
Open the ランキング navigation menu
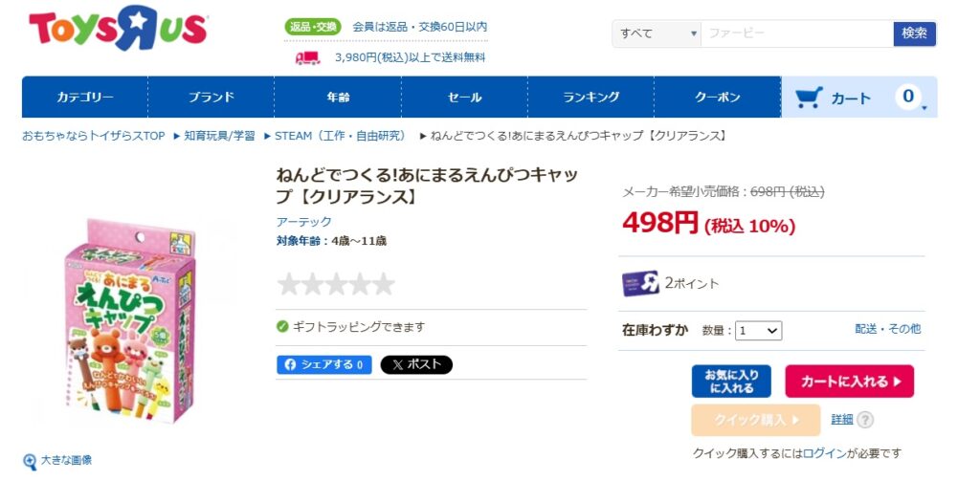pyautogui.click(x=590, y=98)
